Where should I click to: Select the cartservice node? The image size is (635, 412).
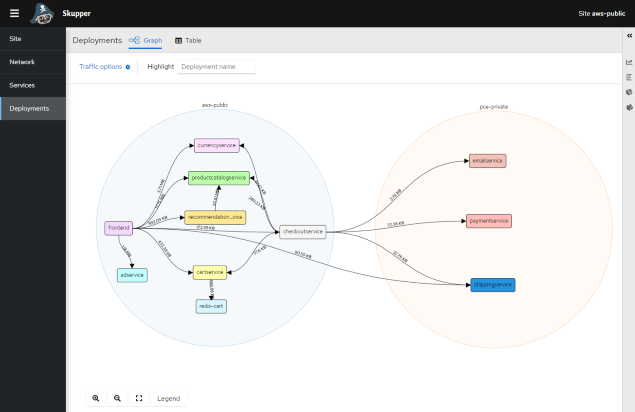pos(210,273)
